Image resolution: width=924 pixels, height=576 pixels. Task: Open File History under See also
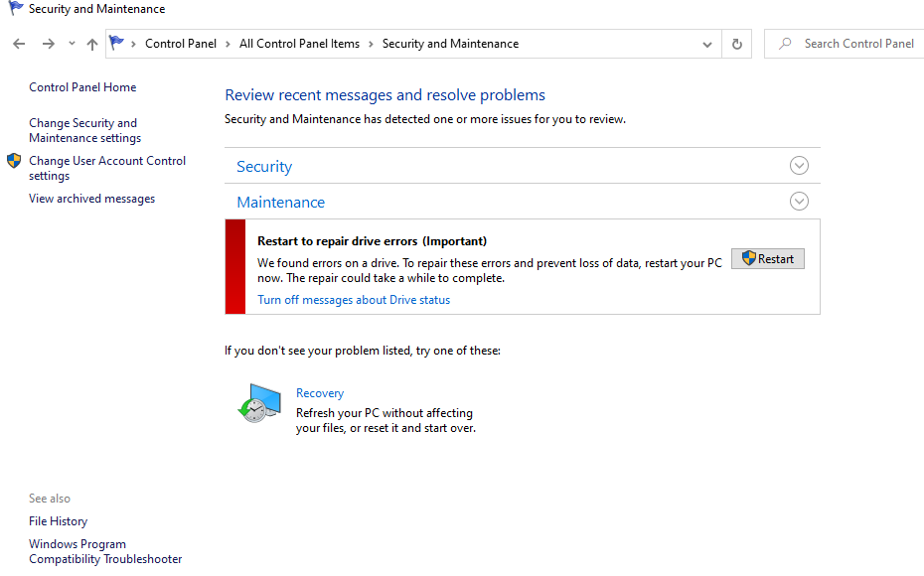click(x=58, y=521)
